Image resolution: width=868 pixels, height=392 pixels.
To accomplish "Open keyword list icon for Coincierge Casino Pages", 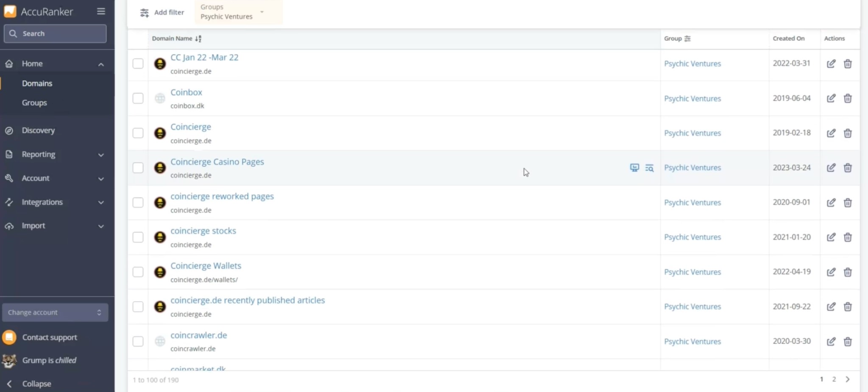I will click(649, 168).
